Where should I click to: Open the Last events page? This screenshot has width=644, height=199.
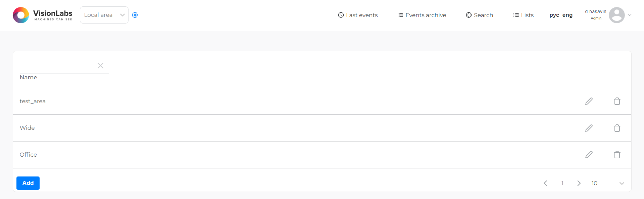coord(358,15)
